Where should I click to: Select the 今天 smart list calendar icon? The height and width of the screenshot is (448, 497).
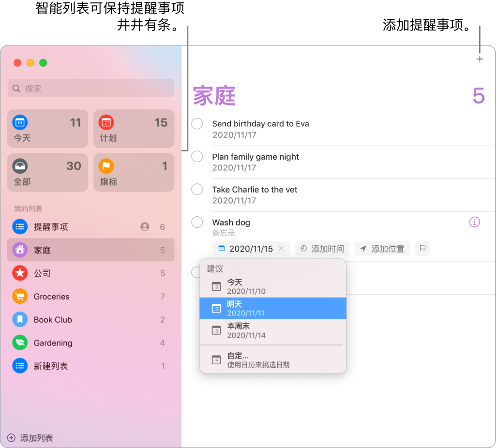tap(20, 122)
